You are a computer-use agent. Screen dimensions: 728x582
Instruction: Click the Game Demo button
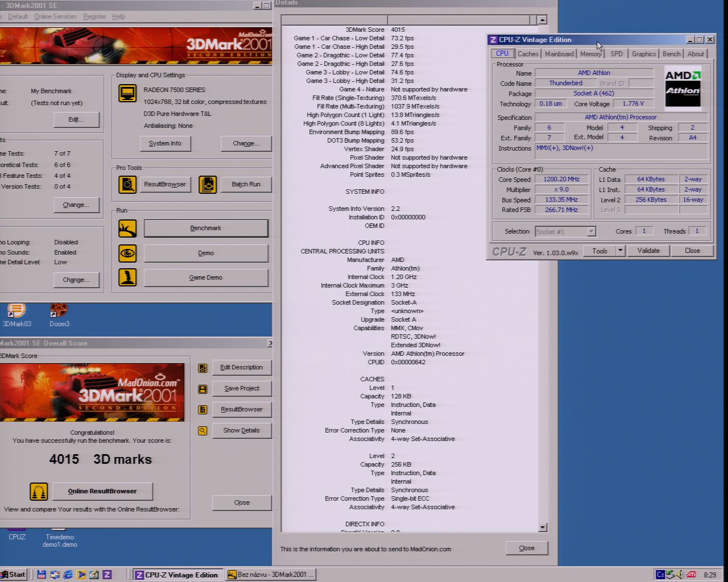[206, 277]
